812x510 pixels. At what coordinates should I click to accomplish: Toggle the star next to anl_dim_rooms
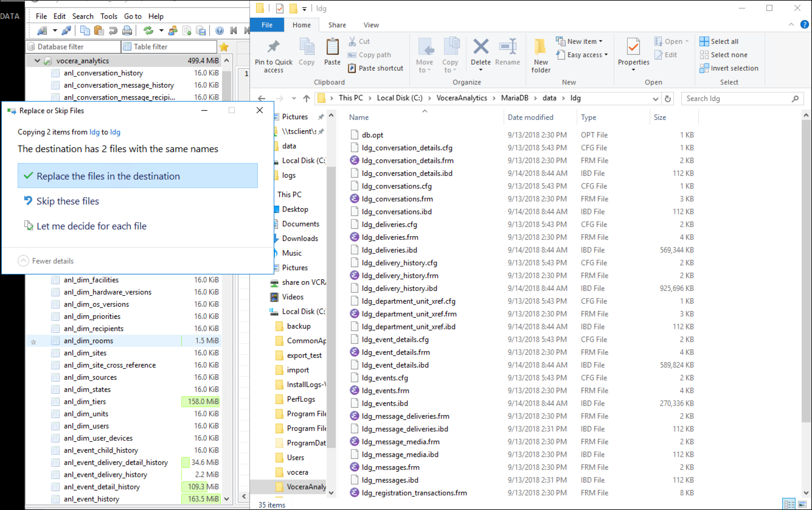point(33,342)
